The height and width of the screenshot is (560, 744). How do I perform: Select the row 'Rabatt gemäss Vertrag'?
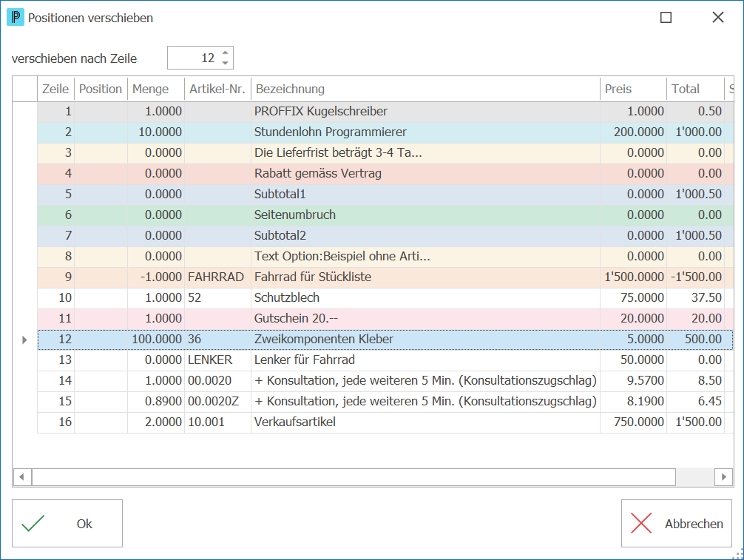point(385,174)
